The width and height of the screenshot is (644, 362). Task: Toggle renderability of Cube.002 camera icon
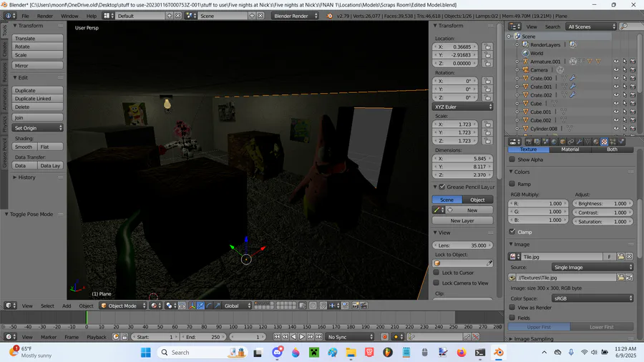pos(633,120)
